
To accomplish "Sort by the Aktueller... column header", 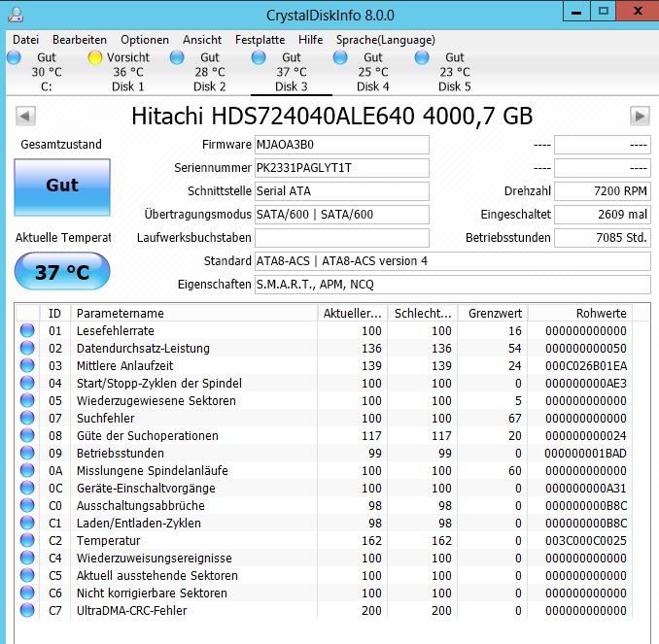I will (x=352, y=313).
